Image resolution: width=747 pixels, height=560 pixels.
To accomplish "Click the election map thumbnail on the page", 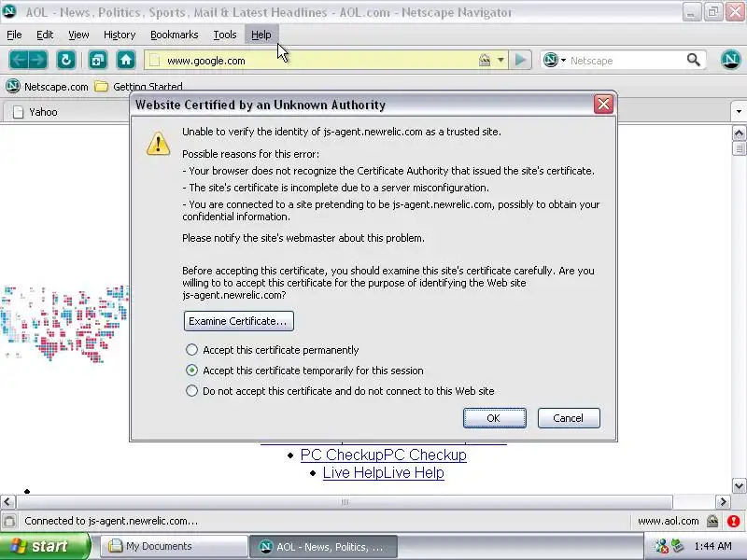I will tap(64, 324).
